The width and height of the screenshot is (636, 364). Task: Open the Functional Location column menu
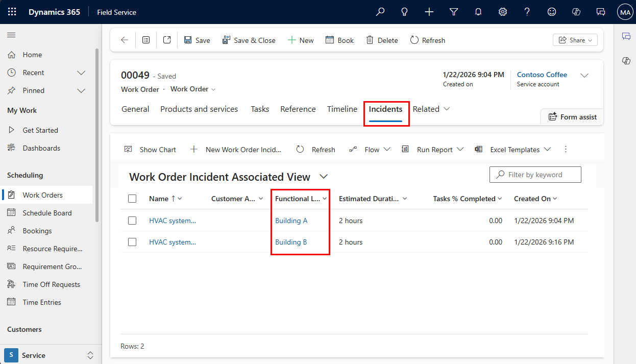point(324,199)
